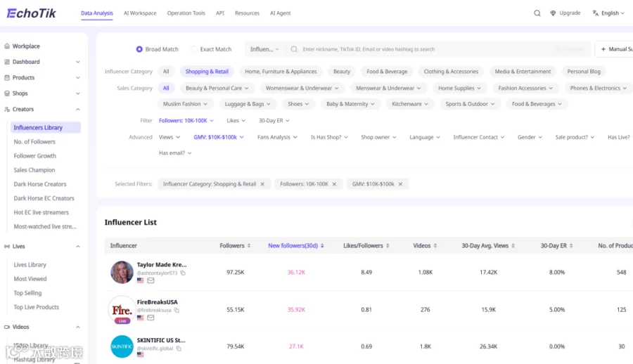Select the Broad Match radio button

[139, 49]
